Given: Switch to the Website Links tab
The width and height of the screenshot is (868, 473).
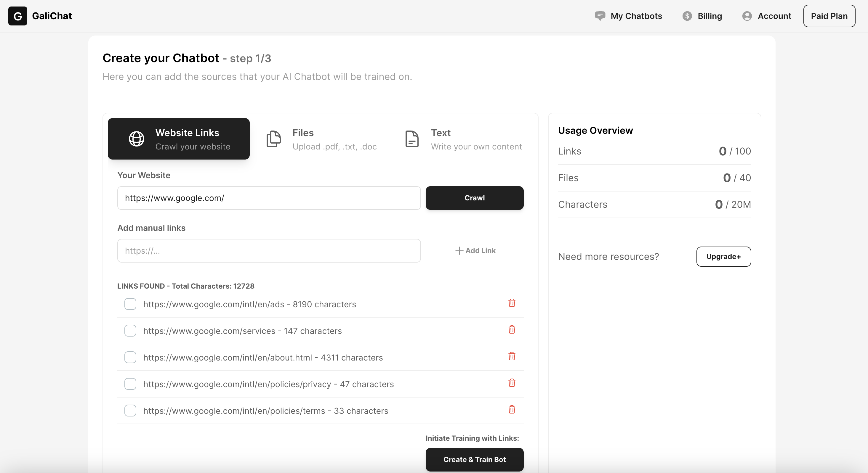Looking at the screenshot, I should [179, 139].
